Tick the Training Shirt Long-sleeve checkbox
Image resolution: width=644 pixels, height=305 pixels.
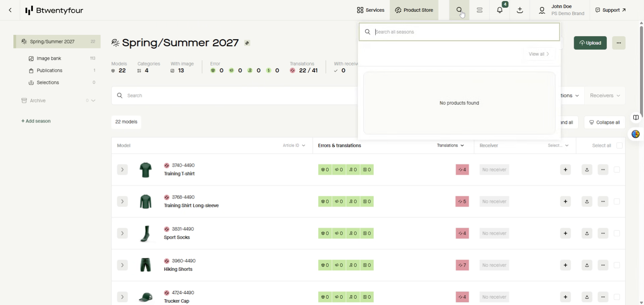tap(617, 201)
